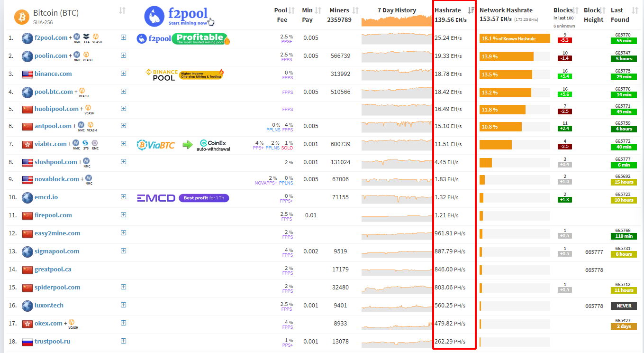Click 55 min last found badge
644x353 pixels.
click(624, 41)
